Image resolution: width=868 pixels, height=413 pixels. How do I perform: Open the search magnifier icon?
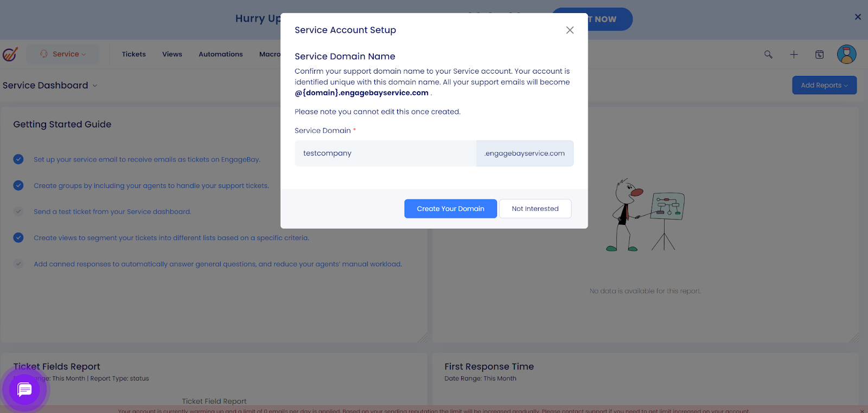point(768,54)
